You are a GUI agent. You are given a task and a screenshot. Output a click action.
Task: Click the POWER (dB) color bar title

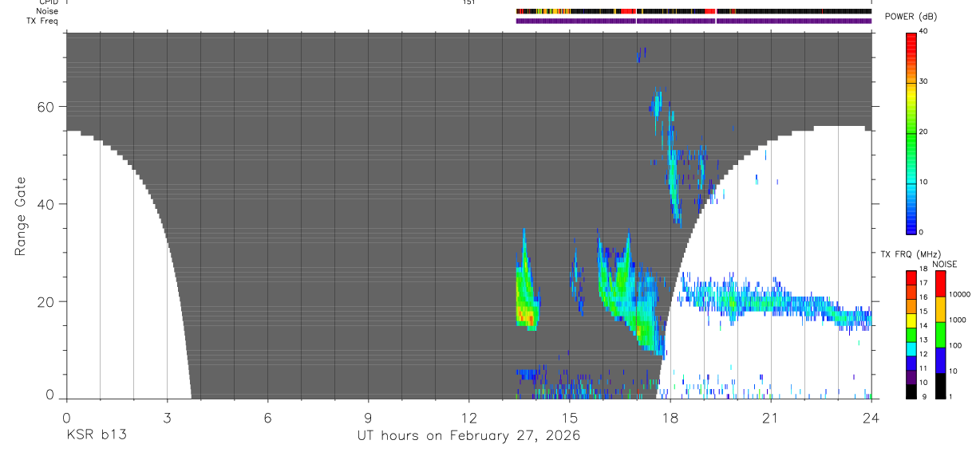[x=911, y=17]
